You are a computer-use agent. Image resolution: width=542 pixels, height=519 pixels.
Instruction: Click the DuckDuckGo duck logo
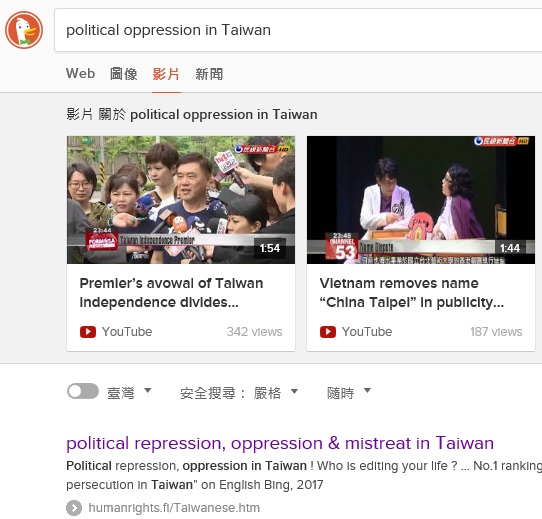click(x=24, y=30)
